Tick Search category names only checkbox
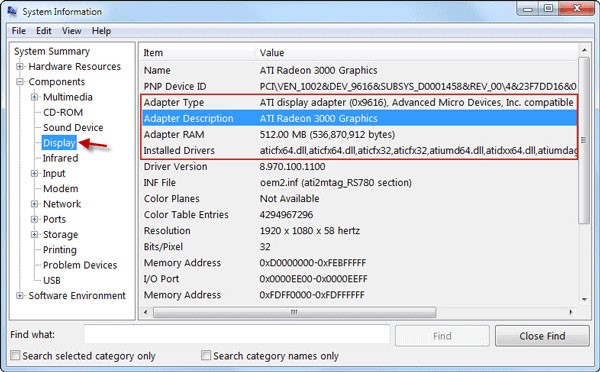Image resolution: width=600 pixels, height=372 pixels. pos(206,356)
